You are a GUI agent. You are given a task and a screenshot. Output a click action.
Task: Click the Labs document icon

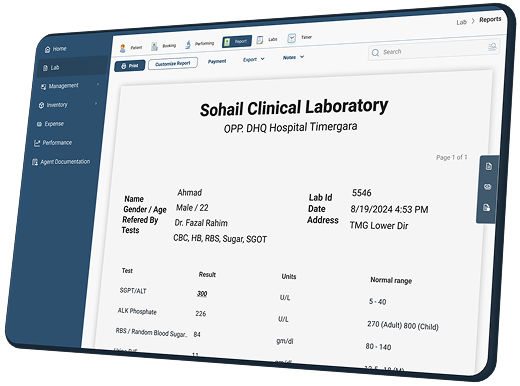click(x=260, y=40)
